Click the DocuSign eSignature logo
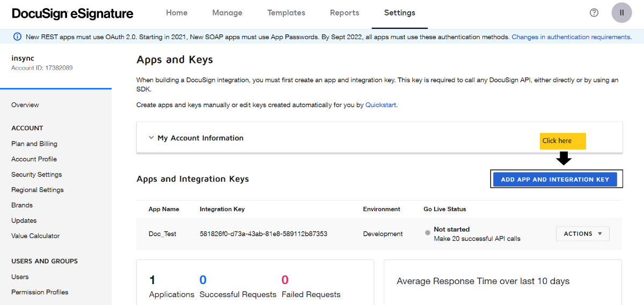644x305 pixels. point(72,13)
